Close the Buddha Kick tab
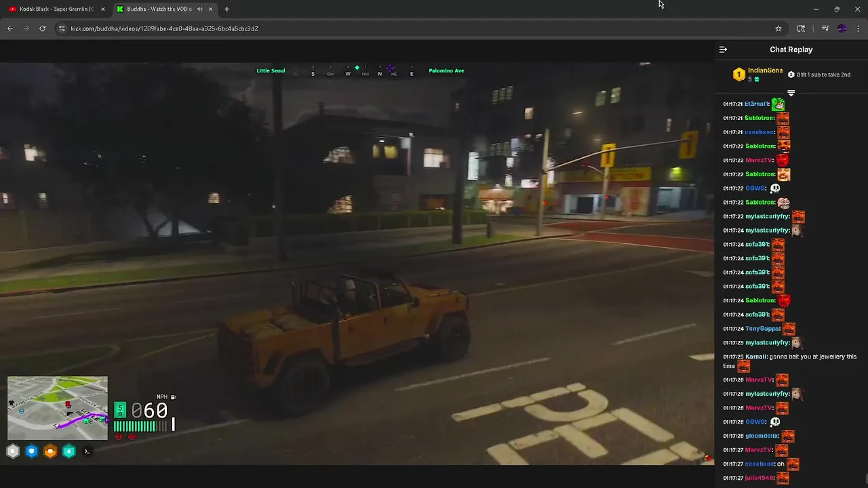This screenshot has height=488, width=868. (211, 9)
